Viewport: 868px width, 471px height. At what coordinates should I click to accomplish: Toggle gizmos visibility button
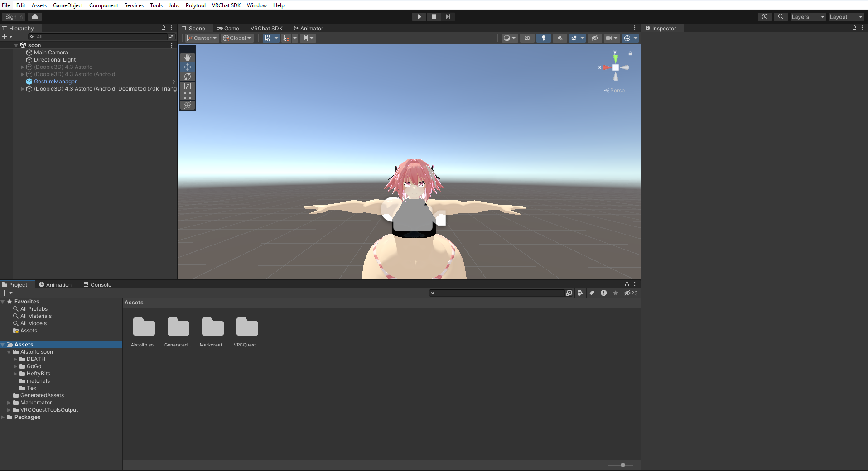627,38
